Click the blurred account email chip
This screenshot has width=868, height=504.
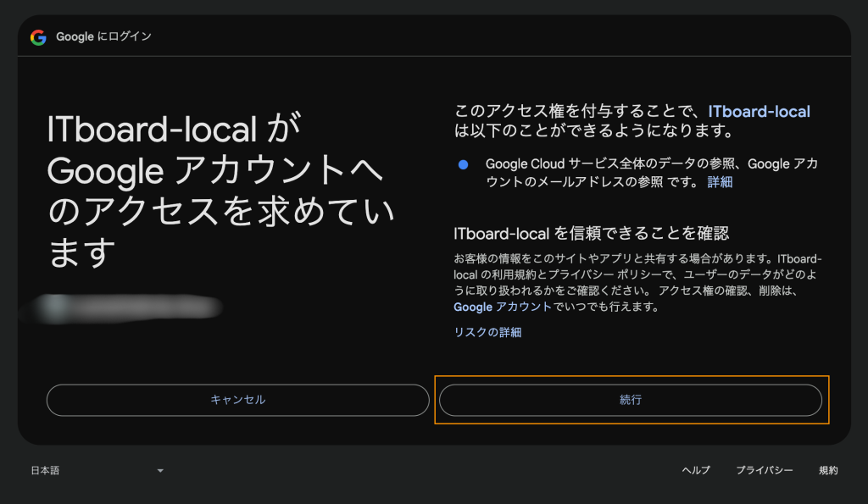coord(127,307)
